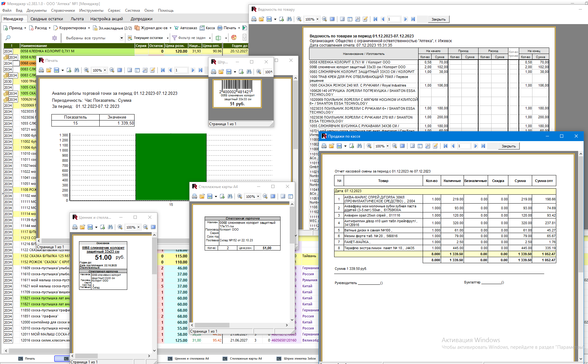The image size is (588, 364).
Task: Open Касса from main toolbar
Action: pos(207,28)
